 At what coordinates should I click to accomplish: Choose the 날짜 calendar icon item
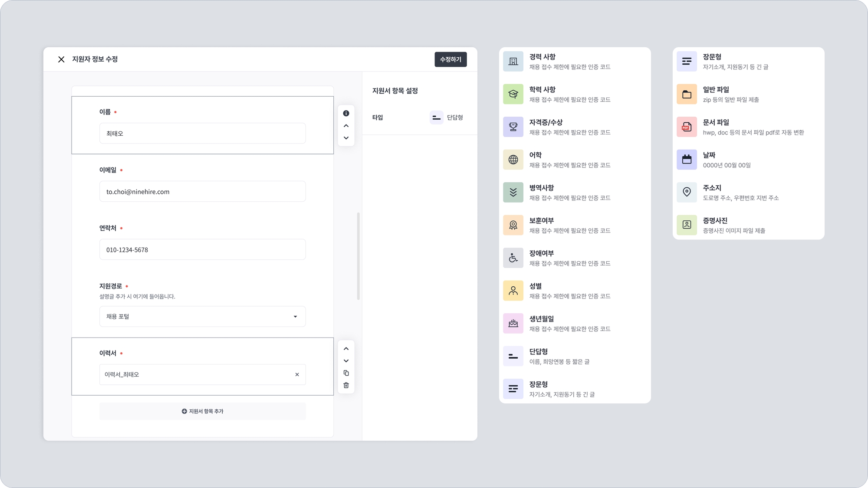[687, 160]
